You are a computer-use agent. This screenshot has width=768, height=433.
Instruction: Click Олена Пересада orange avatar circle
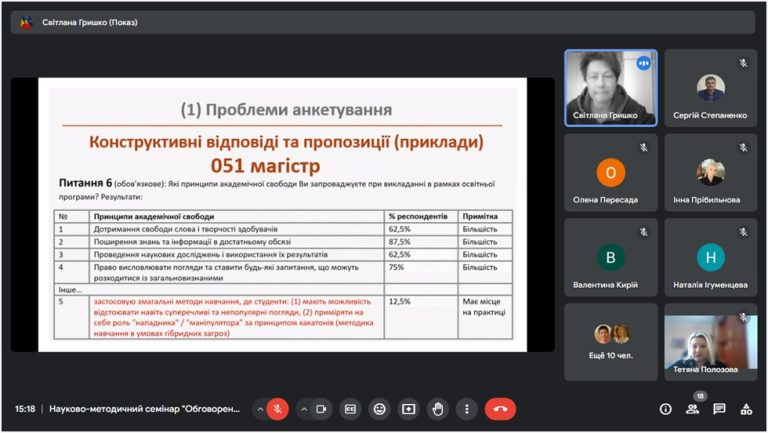[x=611, y=173]
